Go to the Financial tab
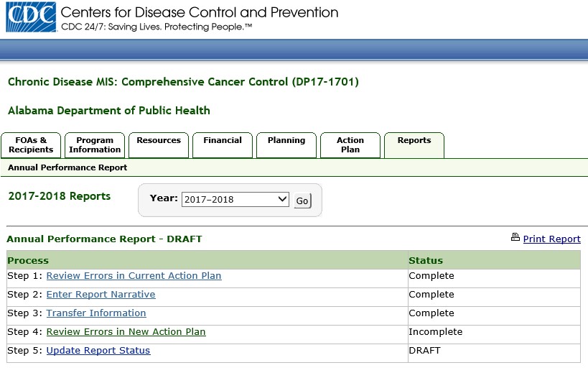The width and height of the screenshot is (588, 373). pos(223,141)
